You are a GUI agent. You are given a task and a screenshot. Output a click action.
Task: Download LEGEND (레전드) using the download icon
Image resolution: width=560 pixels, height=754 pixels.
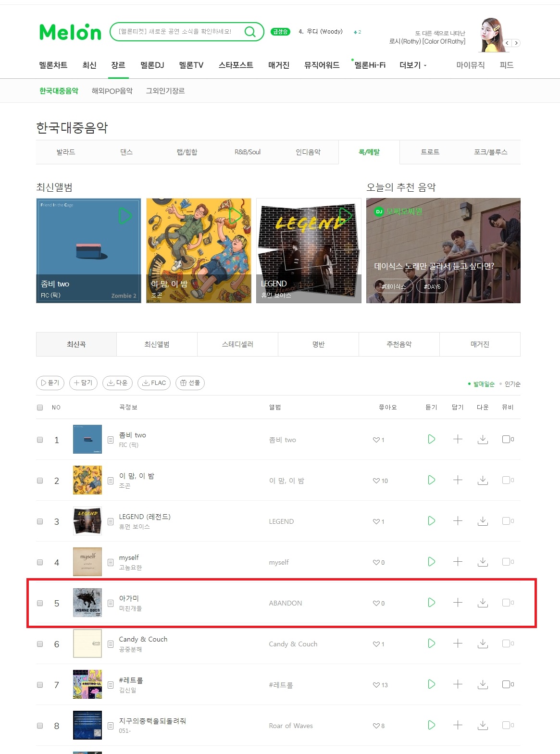click(483, 521)
